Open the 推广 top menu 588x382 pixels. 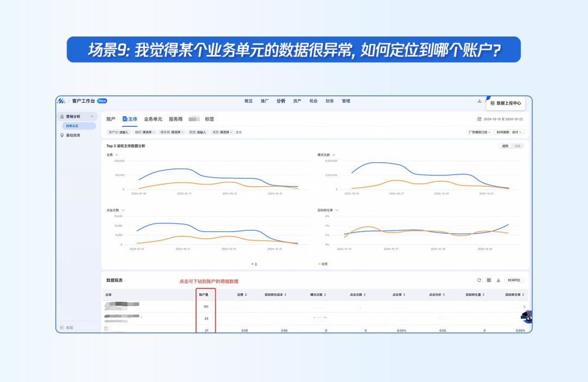265,101
